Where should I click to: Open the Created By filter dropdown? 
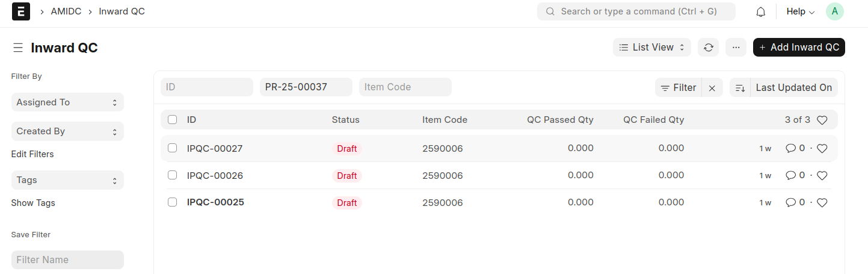pyautogui.click(x=67, y=131)
